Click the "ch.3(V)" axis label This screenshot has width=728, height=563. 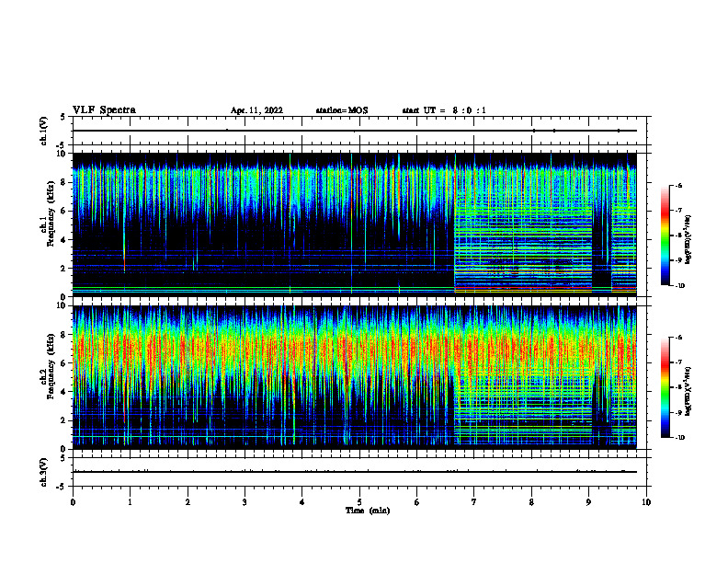pos(43,473)
